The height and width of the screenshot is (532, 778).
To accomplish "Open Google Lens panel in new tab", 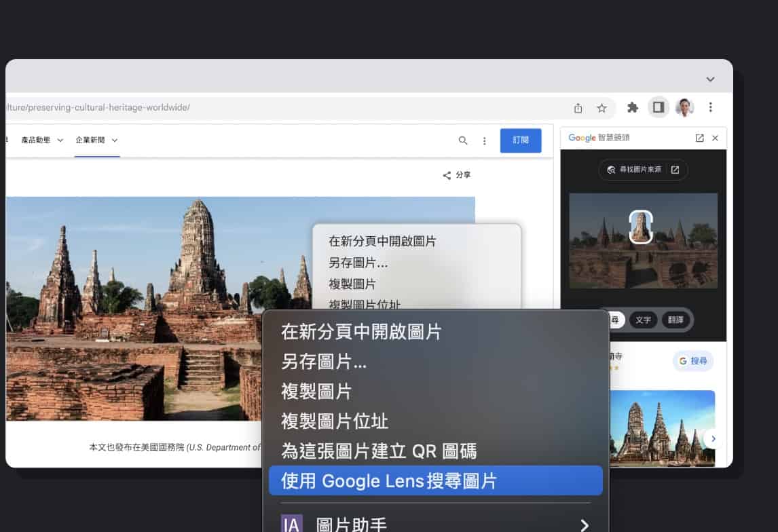I will 700,138.
